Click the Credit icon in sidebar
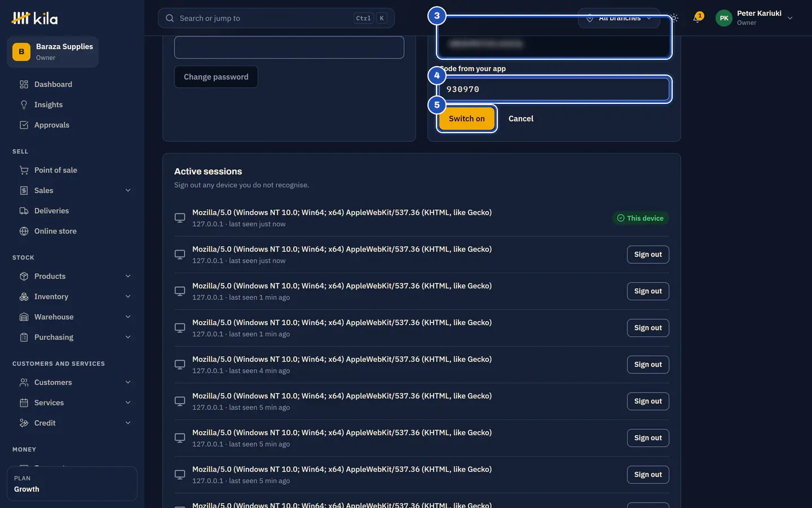The width and height of the screenshot is (812, 508). [24, 423]
